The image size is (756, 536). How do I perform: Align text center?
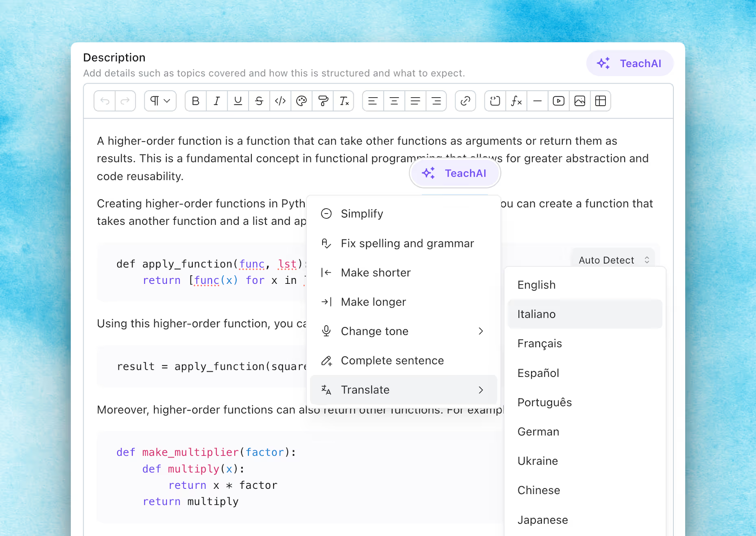pyautogui.click(x=394, y=101)
